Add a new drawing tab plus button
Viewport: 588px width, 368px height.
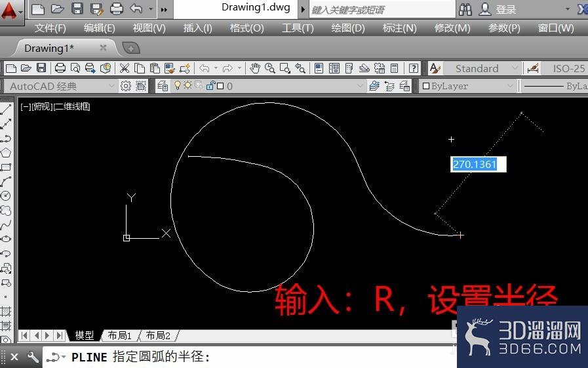click(x=131, y=48)
